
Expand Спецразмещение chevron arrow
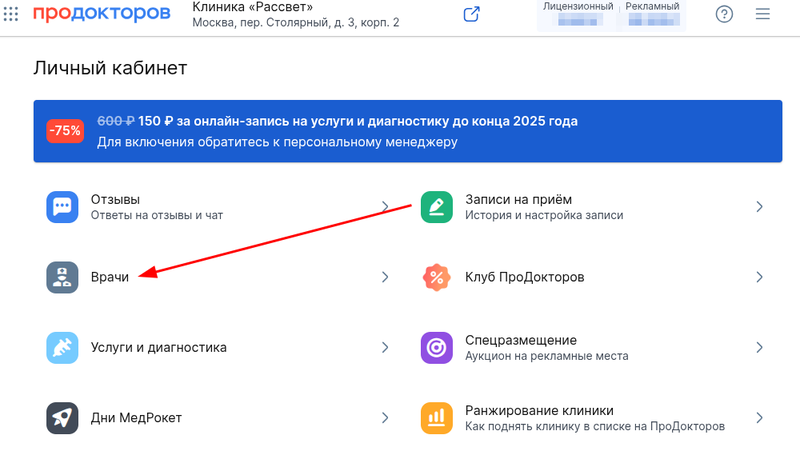[759, 348]
